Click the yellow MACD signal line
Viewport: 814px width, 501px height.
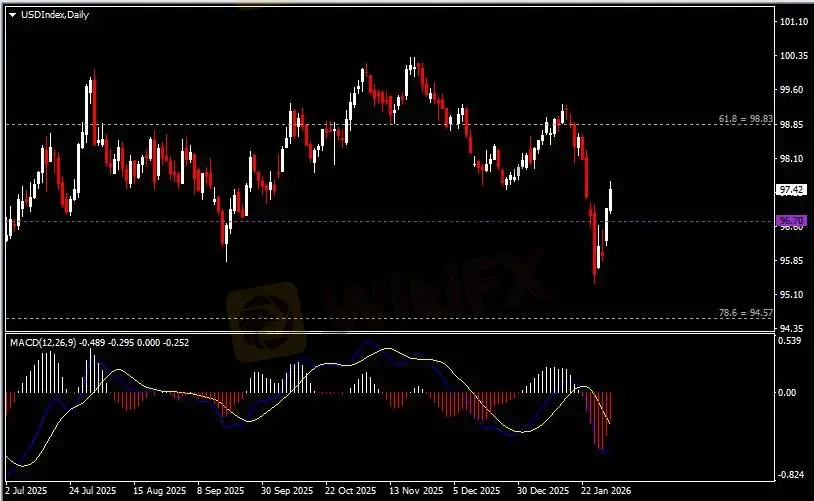tap(120, 373)
